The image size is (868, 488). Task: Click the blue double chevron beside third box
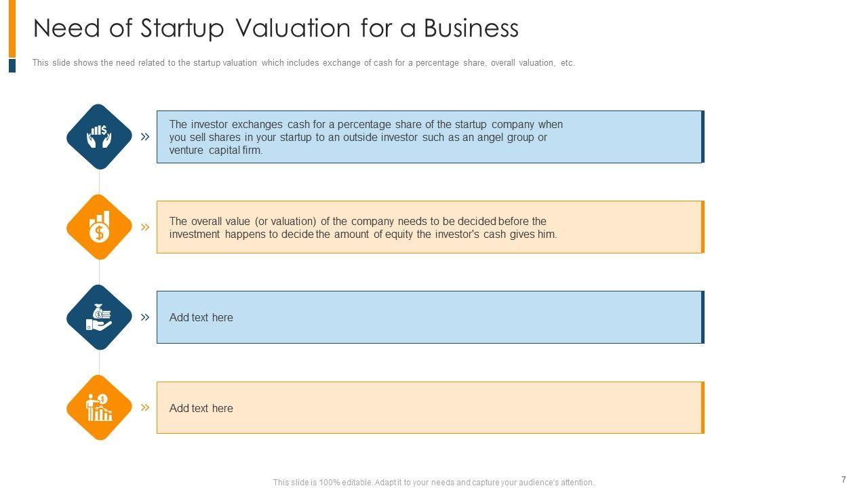(145, 317)
